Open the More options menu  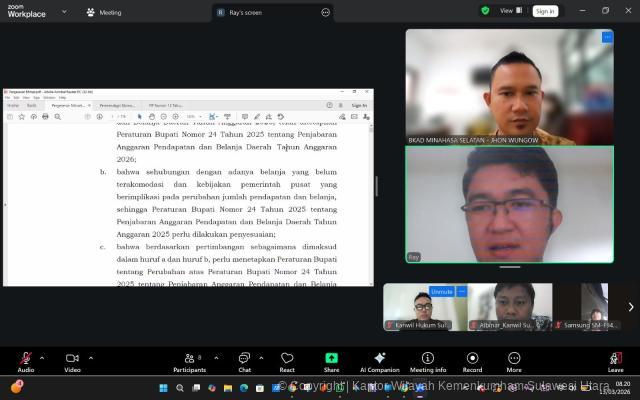(x=514, y=360)
